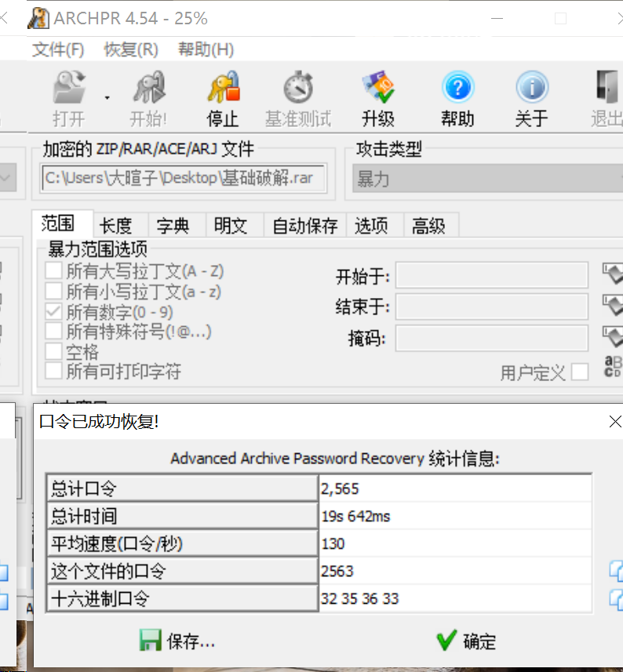Viewport: 623px width, 672px height.
Task: Click the eraser icon beside 开始于
Action: click(613, 274)
